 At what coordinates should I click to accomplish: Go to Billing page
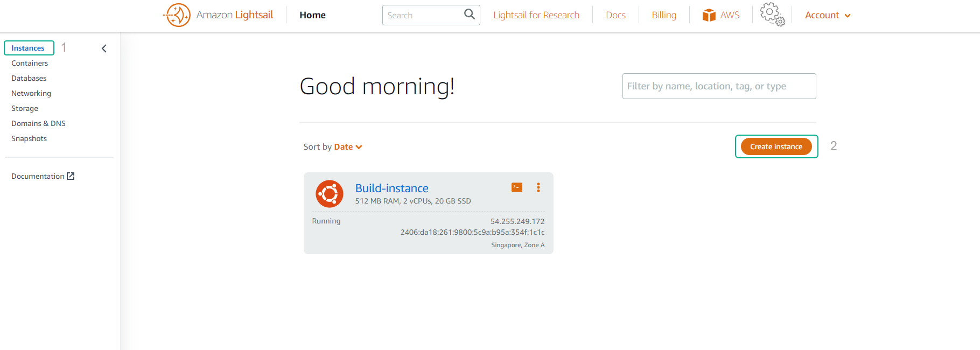[x=664, y=15]
